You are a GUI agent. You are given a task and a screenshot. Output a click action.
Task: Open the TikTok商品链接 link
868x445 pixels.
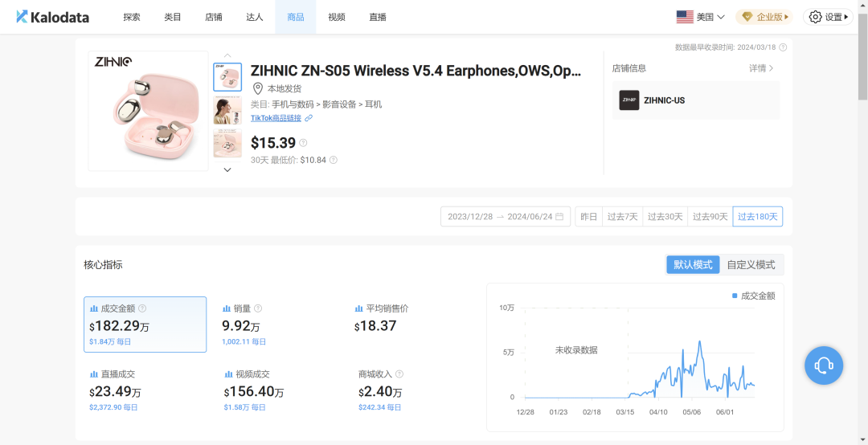pyautogui.click(x=276, y=118)
